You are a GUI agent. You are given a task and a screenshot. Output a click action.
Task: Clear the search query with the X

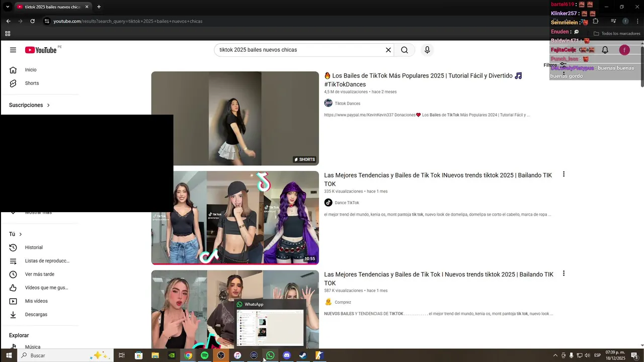(x=388, y=50)
